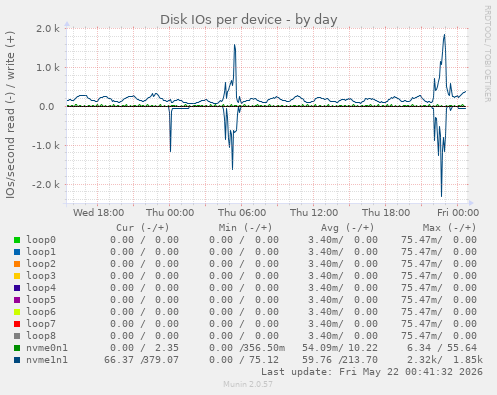Click the 1.0 k y-axis label

(48, 68)
